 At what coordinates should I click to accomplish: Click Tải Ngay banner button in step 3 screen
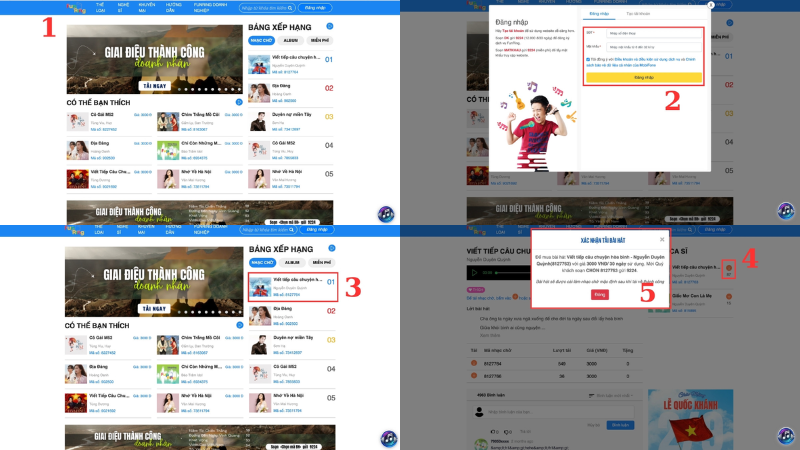tap(154, 309)
